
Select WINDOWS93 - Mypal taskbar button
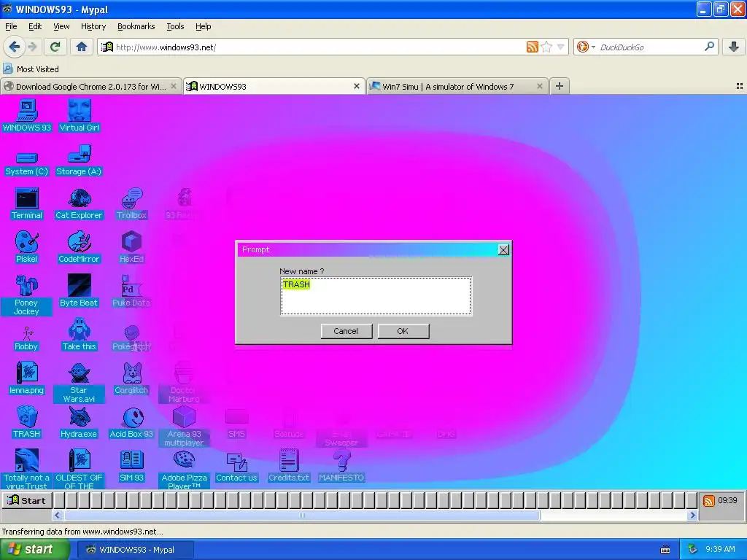point(135,550)
